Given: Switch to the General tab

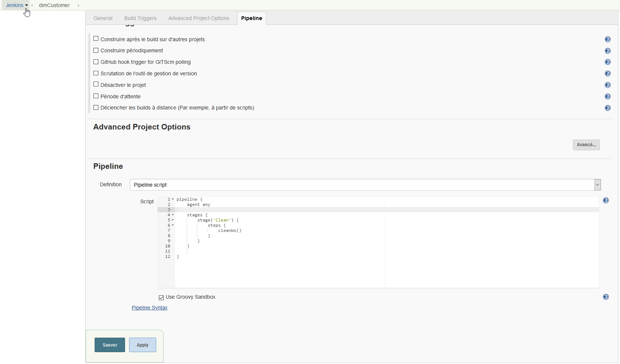Looking at the screenshot, I should click(103, 18).
